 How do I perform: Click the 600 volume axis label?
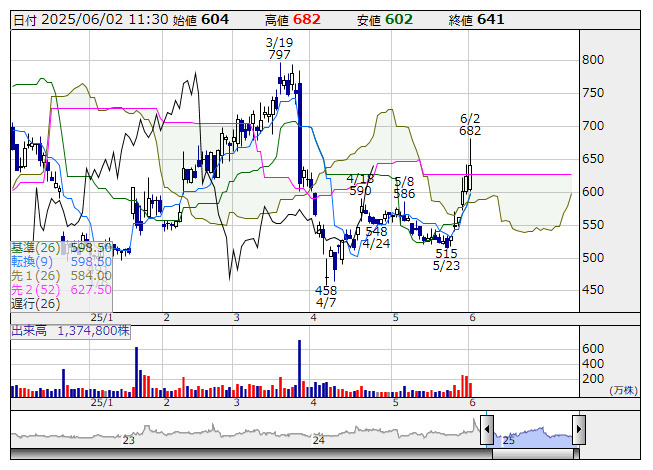(593, 348)
